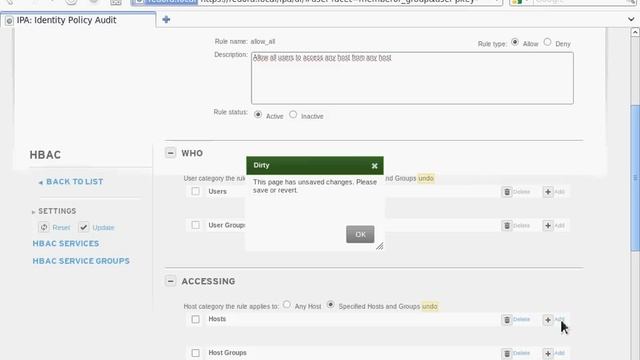Undo the user category change
Viewport: 640px width, 360px height.
(x=426, y=178)
